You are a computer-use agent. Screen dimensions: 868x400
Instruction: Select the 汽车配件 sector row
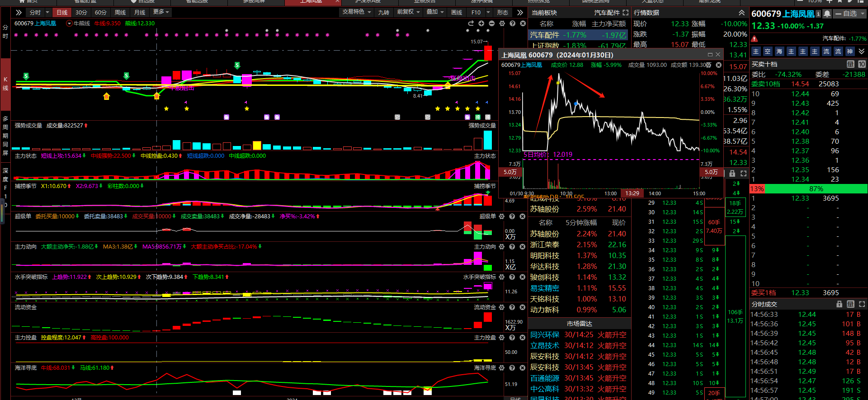click(x=578, y=35)
